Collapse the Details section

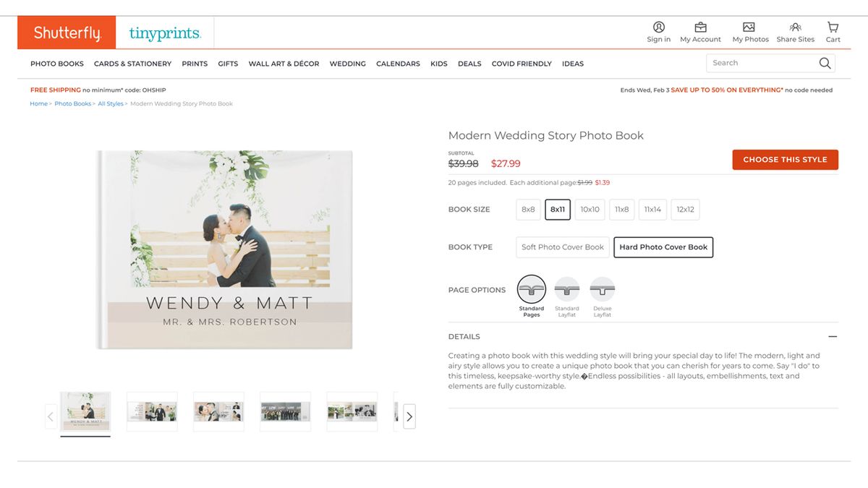[x=833, y=337]
